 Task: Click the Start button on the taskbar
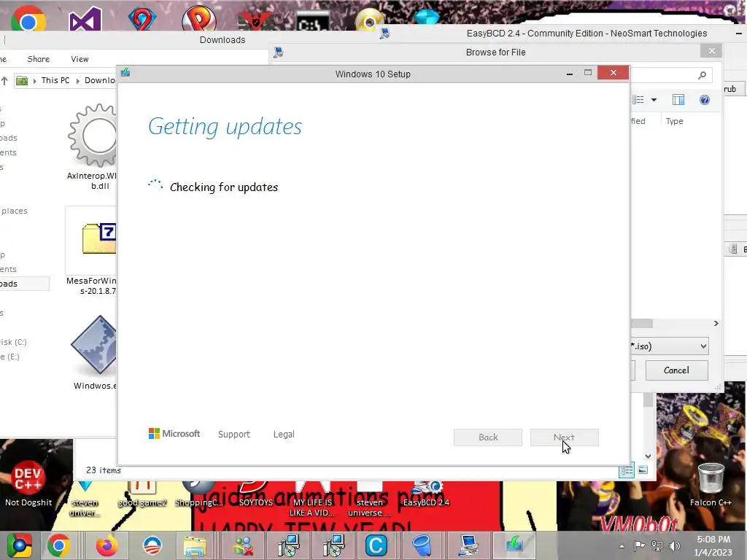point(19,545)
